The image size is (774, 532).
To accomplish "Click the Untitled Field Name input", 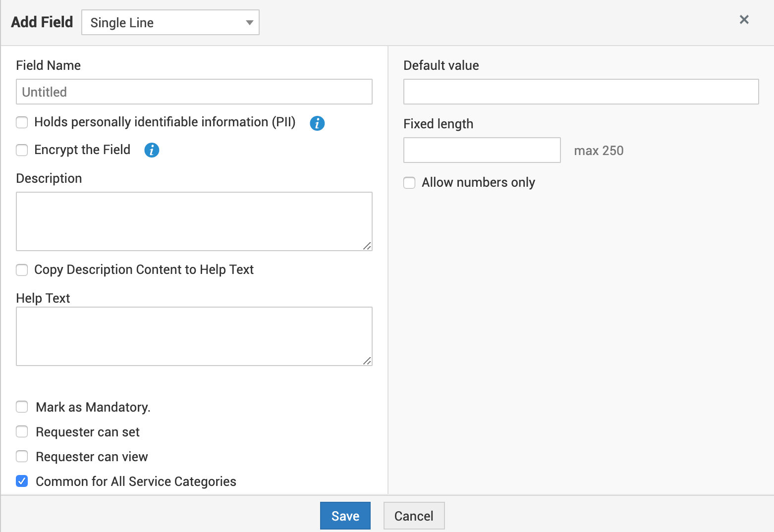I will 194,92.
